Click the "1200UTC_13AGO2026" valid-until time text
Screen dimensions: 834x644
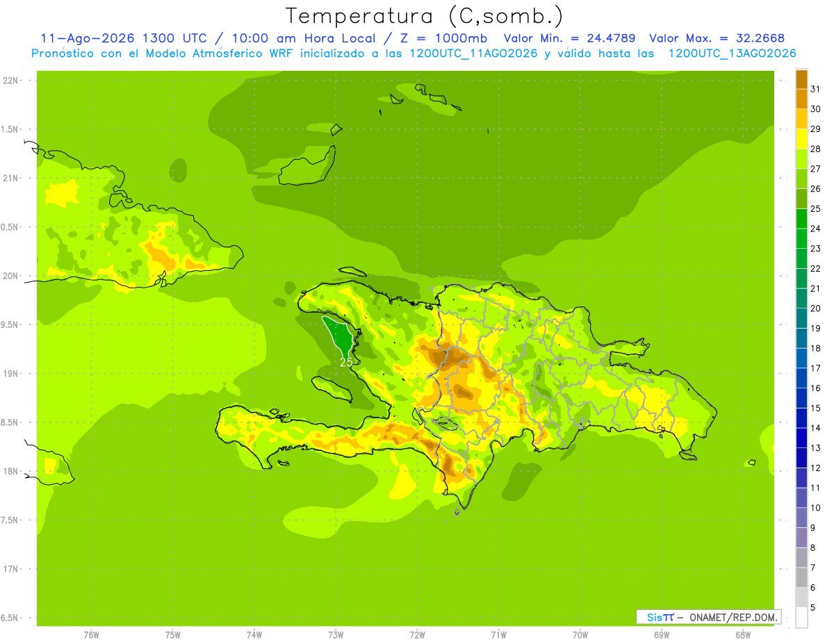click(x=732, y=53)
